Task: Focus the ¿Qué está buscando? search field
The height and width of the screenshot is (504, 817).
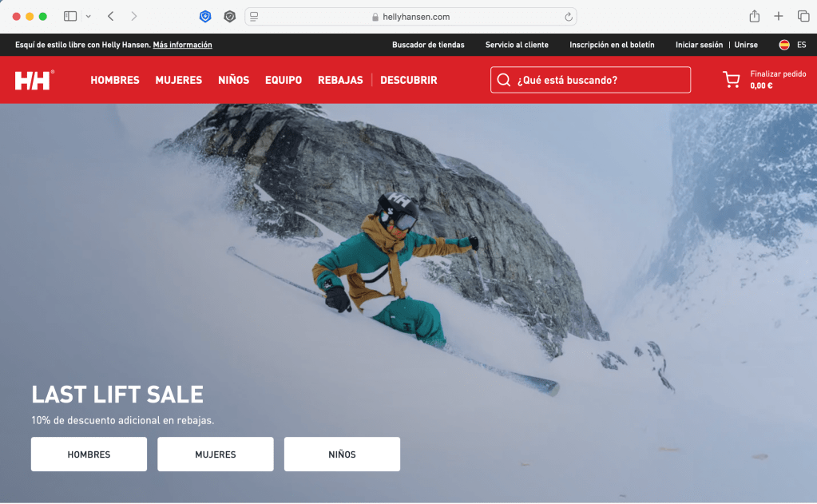Action: (590, 80)
